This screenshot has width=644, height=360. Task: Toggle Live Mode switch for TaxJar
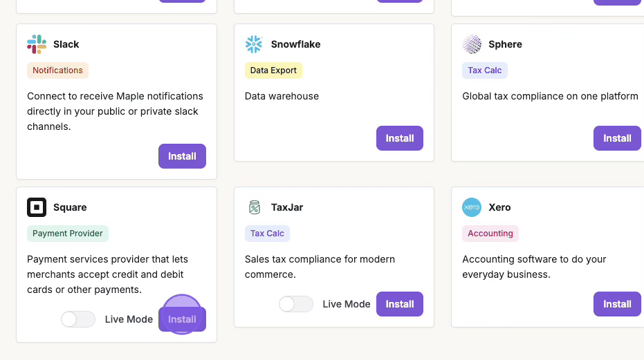(296, 304)
